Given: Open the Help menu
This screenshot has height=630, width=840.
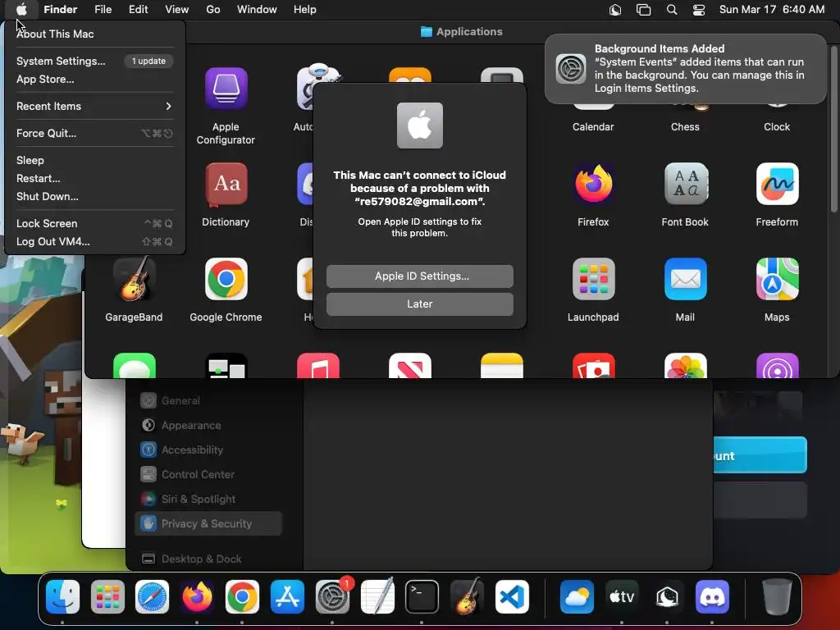Looking at the screenshot, I should (305, 10).
